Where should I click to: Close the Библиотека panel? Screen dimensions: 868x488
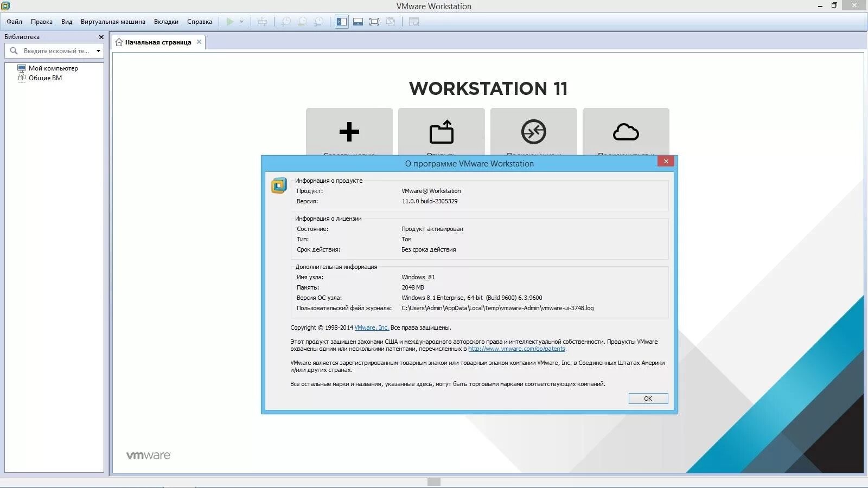(x=101, y=37)
